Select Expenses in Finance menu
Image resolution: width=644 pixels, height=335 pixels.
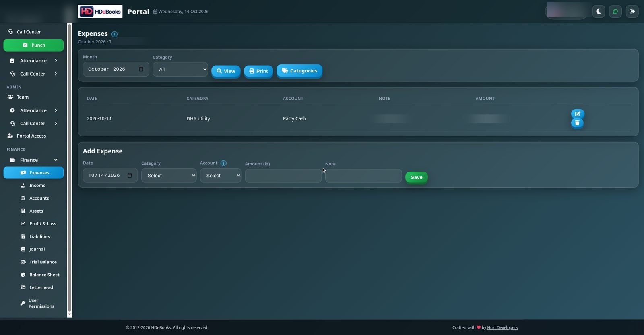point(33,173)
